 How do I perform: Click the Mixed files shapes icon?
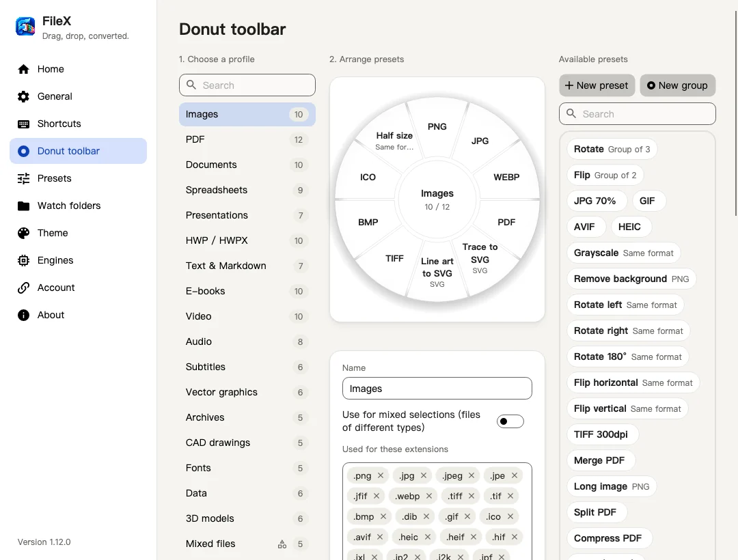coord(282,544)
